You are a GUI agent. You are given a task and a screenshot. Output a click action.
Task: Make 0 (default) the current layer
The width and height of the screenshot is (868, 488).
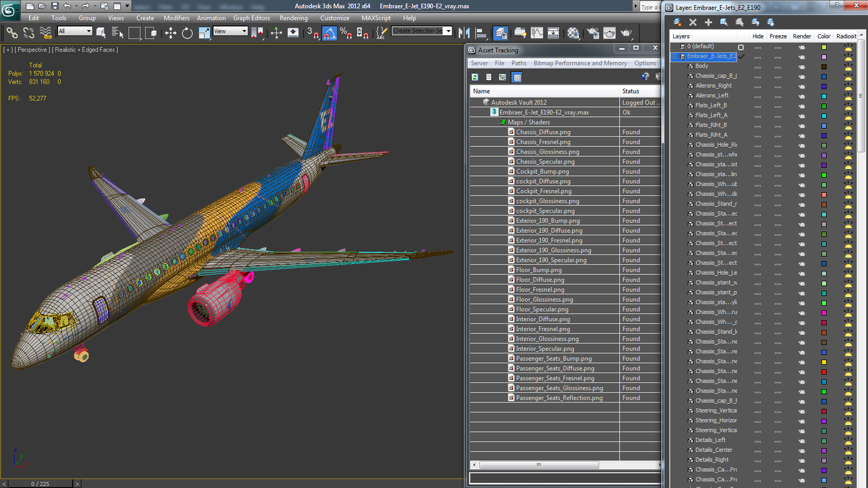pos(741,47)
